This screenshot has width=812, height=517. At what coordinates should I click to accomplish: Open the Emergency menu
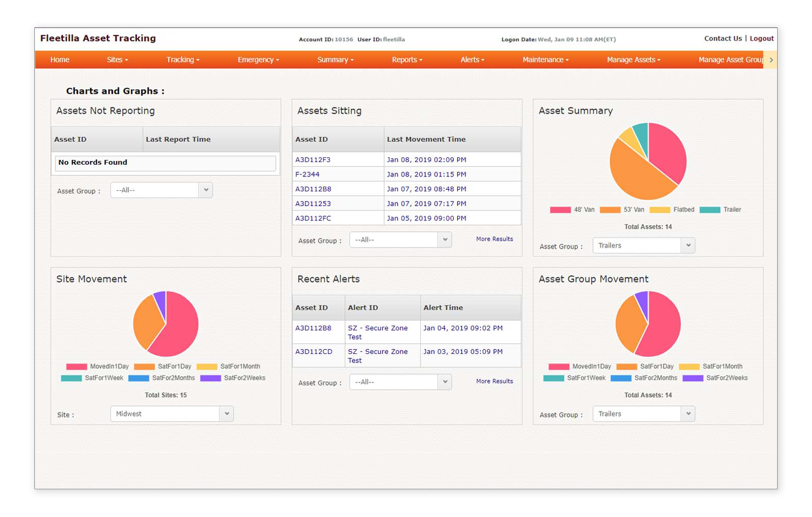click(x=258, y=59)
